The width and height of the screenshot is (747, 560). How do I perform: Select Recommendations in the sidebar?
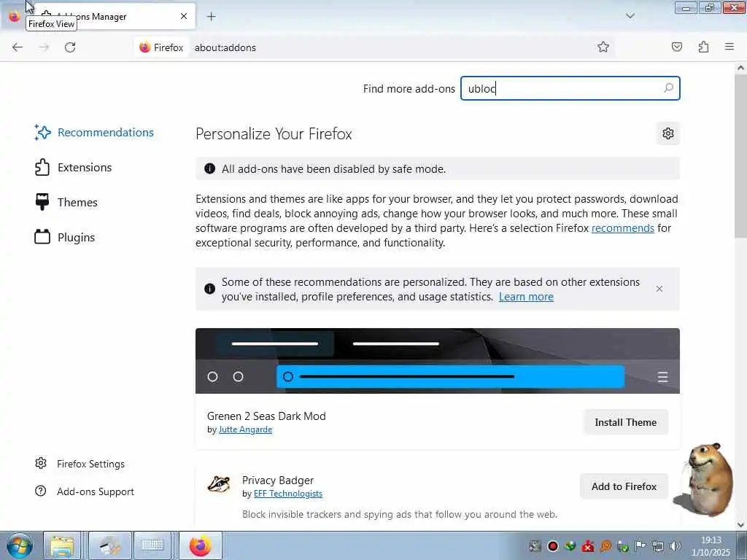coord(94,133)
